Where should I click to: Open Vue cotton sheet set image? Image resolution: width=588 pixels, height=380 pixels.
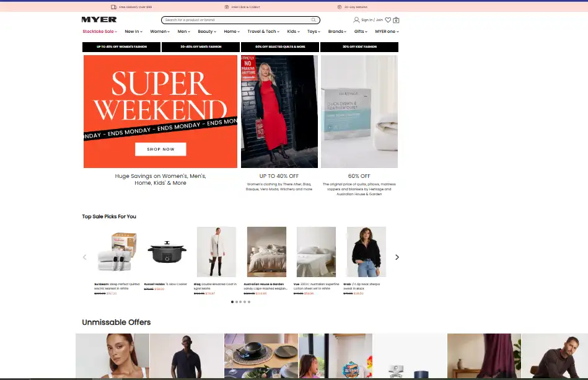coord(316,252)
